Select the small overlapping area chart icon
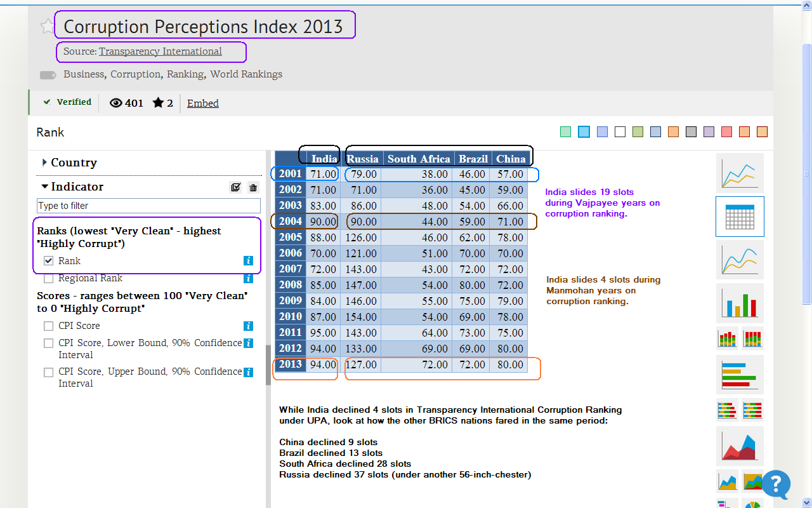Screen dimensions: 812x508 (728, 481)
